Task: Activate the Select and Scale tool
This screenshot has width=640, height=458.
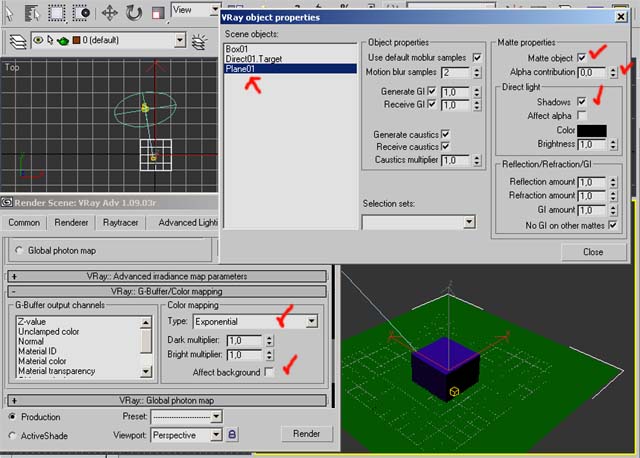Action: point(158,13)
